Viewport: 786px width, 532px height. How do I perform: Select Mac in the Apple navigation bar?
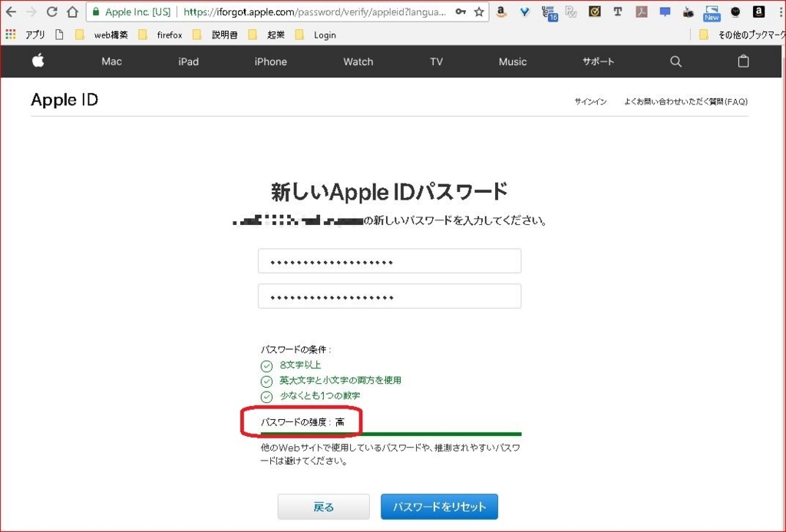111,61
